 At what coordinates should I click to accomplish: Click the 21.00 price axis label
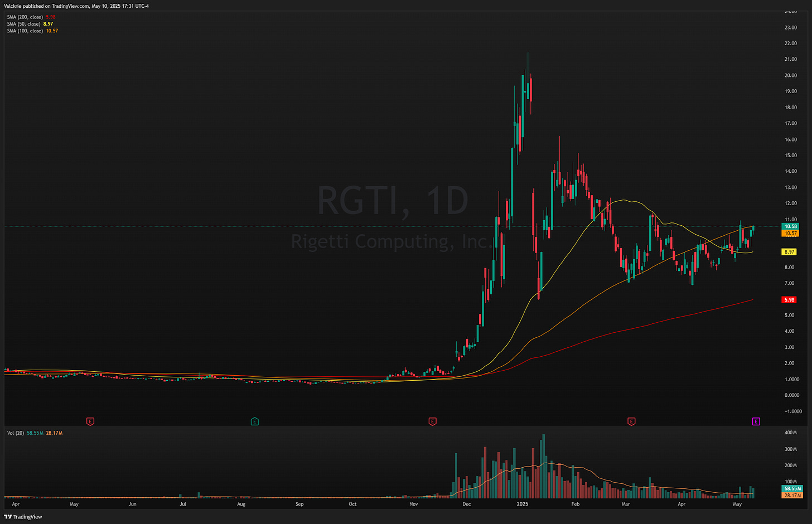point(790,59)
